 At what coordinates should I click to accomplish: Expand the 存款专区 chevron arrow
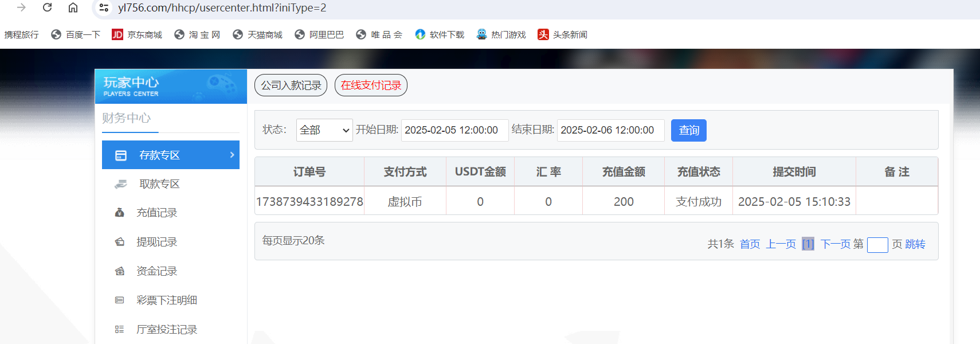tap(232, 155)
